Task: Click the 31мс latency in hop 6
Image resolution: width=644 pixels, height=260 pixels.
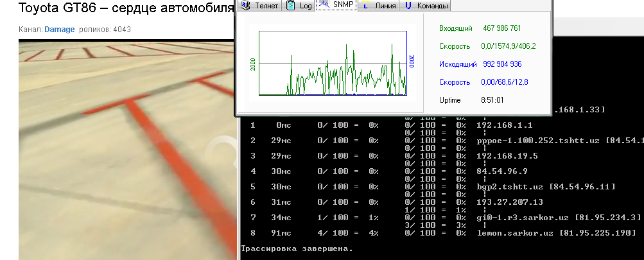Action: coord(281,202)
